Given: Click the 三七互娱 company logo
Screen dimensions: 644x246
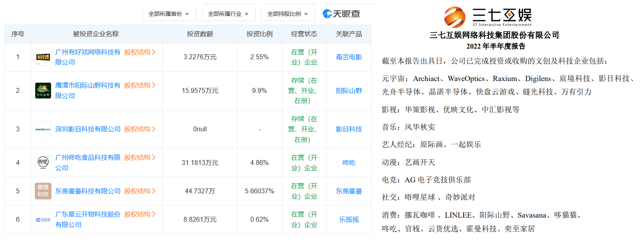Looking at the screenshot, I should [x=488, y=17].
